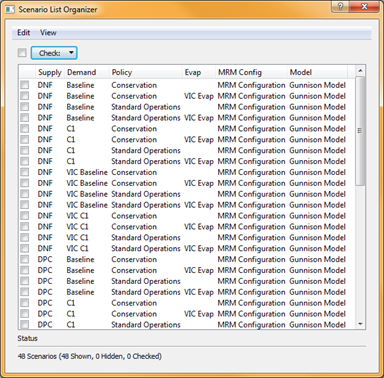Screen dimensions: 384x378
Task: Click 'Standard Operations' in DPC Baseline row without Evap
Action: click(146, 281)
